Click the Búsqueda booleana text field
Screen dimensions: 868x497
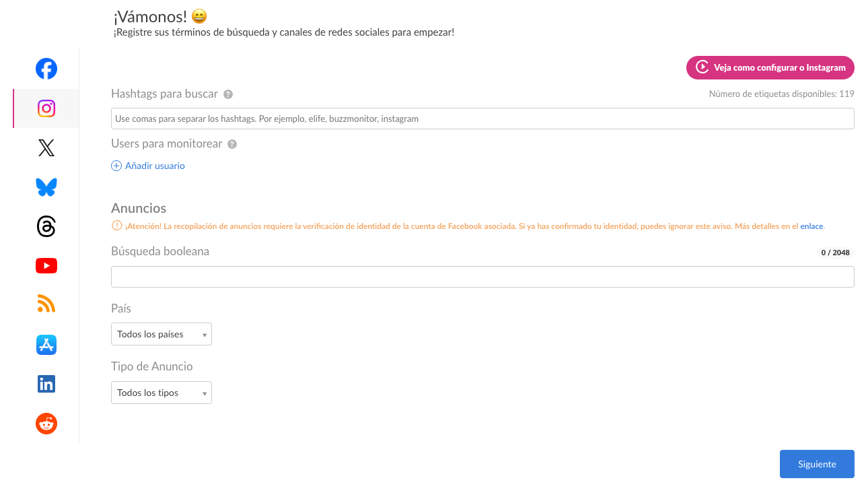482,277
